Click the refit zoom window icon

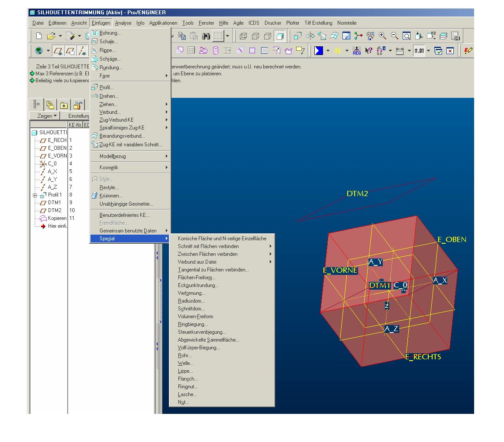pyautogui.click(x=407, y=36)
